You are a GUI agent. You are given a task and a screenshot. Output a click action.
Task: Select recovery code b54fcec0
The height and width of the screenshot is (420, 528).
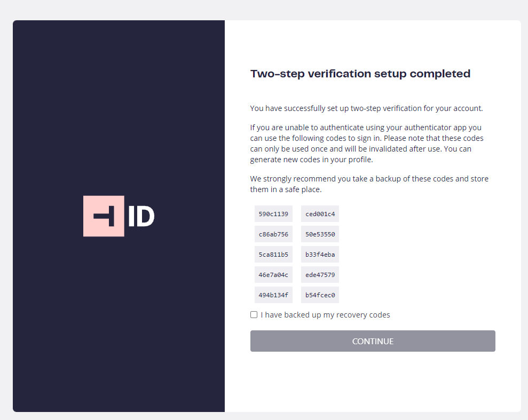(x=320, y=295)
